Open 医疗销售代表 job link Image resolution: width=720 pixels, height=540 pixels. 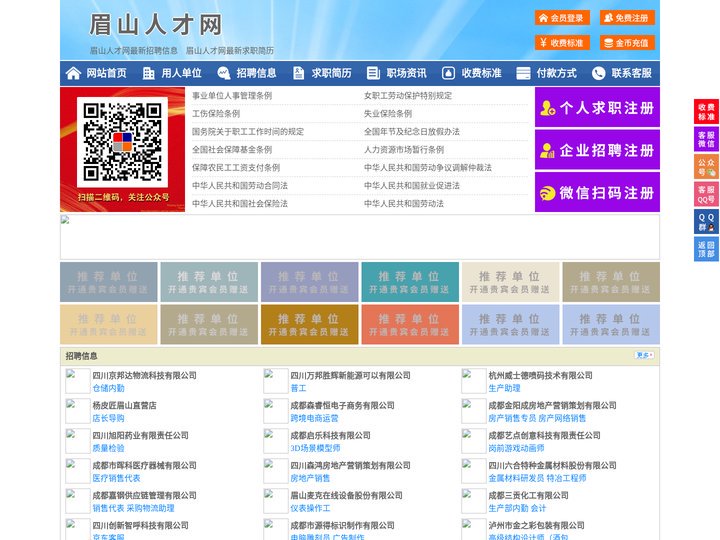click(117, 478)
